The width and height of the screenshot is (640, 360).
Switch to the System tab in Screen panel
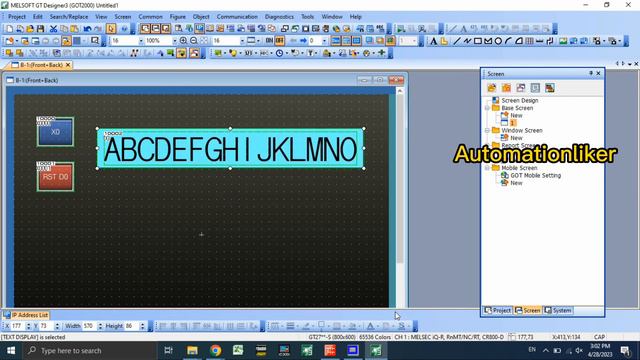pyautogui.click(x=558, y=311)
